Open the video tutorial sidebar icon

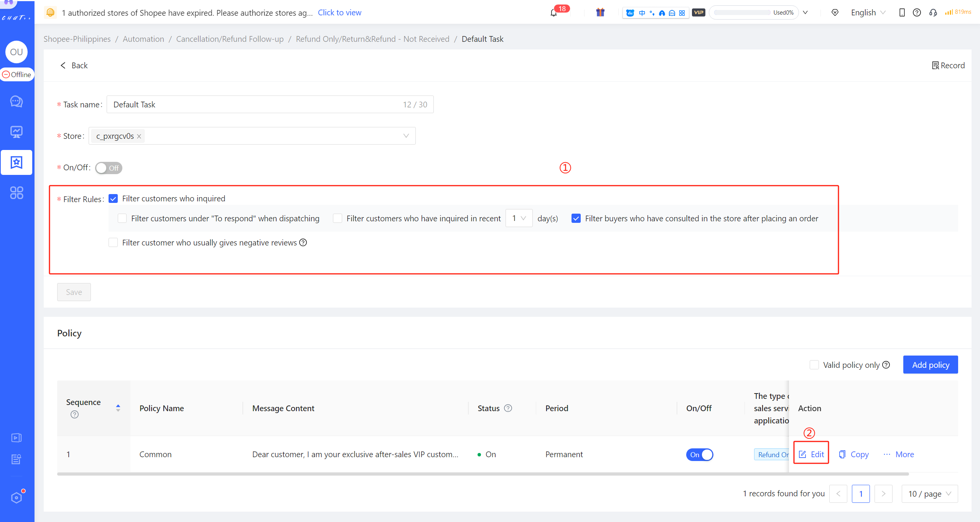[16, 438]
